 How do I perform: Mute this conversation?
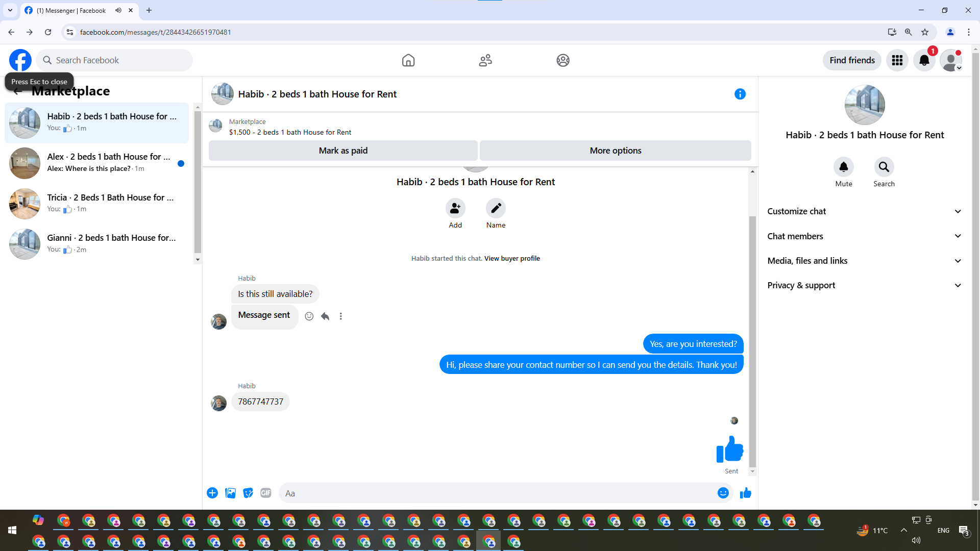[x=843, y=167]
